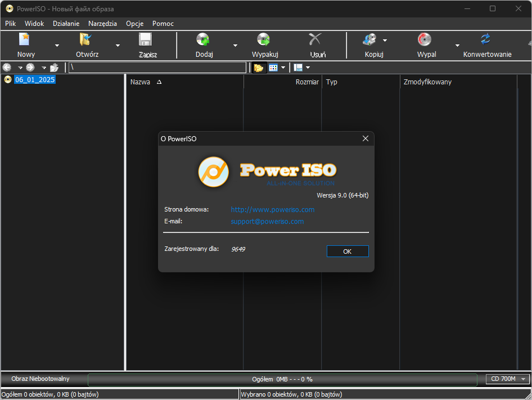Image resolution: width=532 pixels, height=400 pixels.
Task: Sort by the Typ column header
Action: 360,82
